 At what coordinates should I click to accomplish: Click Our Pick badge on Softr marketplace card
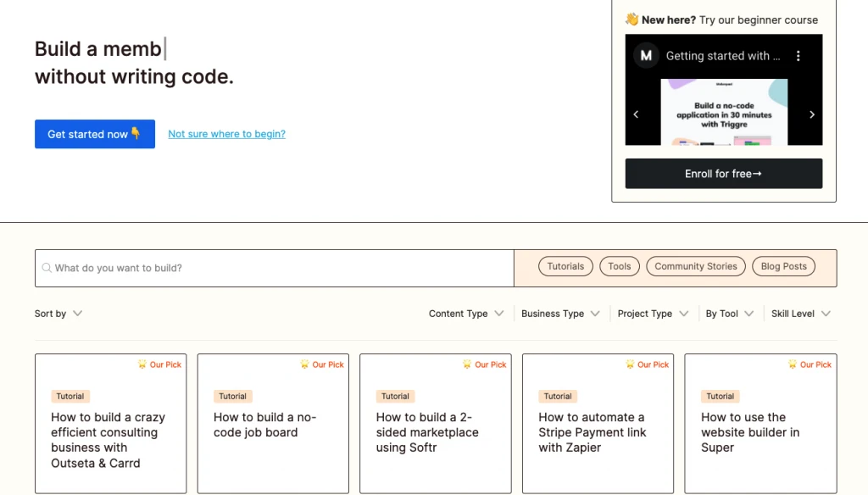point(484,364)
